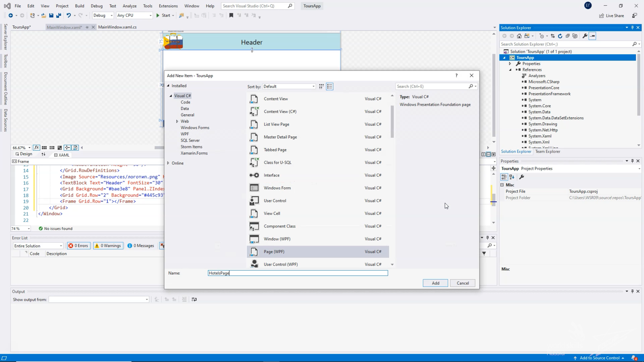Open the Project menu

[x=62, y=6]
